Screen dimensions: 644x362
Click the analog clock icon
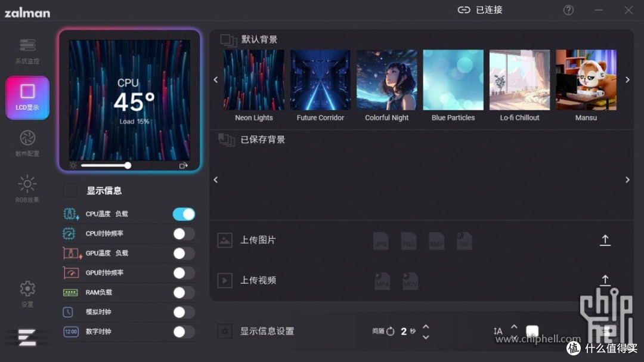click(x=68, y=313)
